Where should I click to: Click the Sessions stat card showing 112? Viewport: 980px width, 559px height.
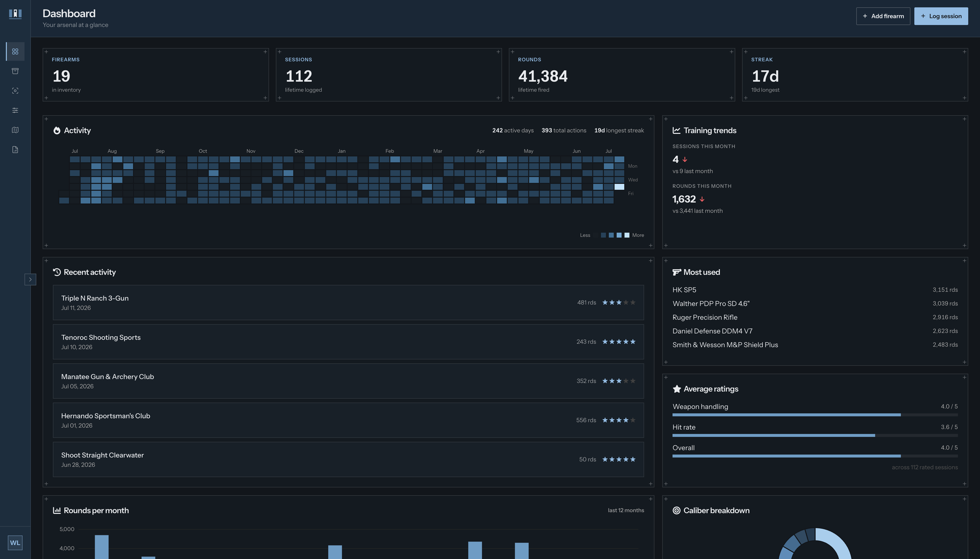(389, 75)
